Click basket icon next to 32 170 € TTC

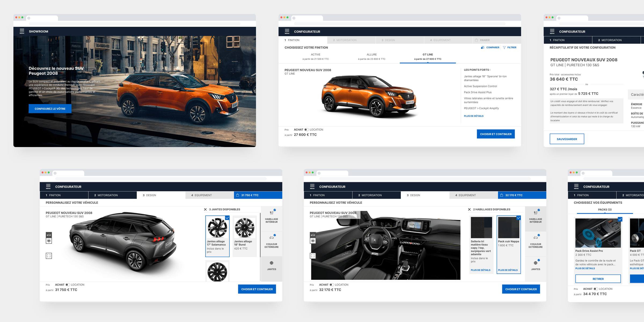click(502, 195)
